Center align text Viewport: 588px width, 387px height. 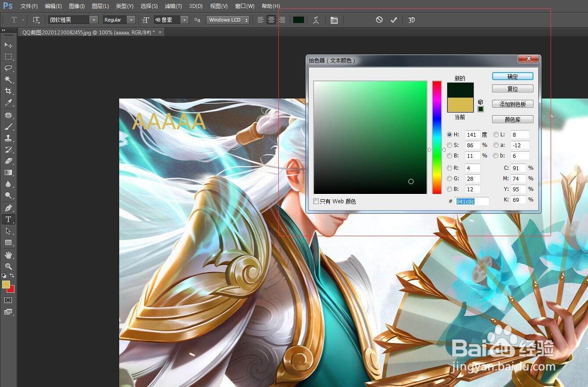[x=271, y=20]
